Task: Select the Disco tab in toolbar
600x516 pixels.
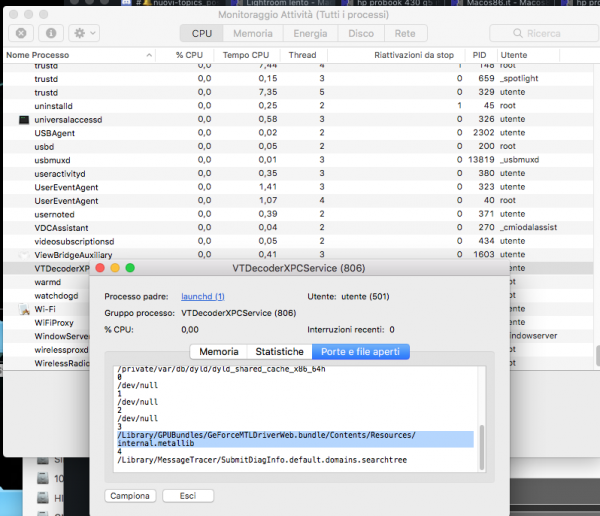Action: coord(360,33)
